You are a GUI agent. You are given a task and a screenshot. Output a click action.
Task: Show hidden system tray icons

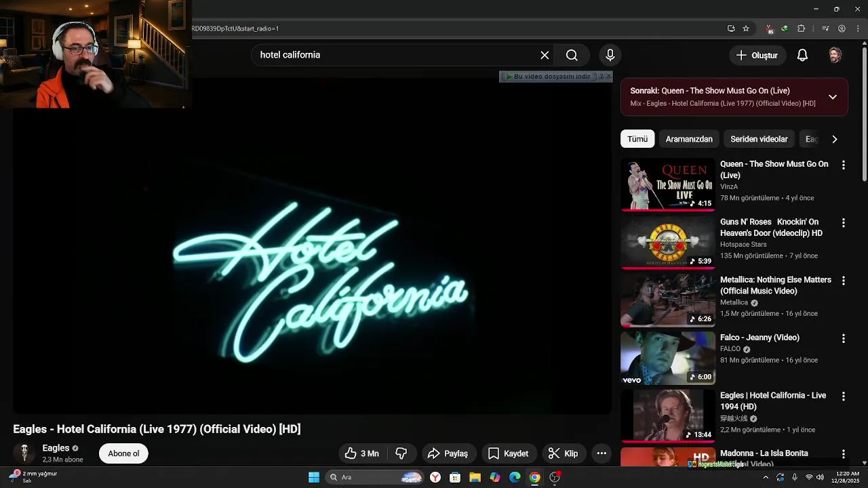(766, 477)
